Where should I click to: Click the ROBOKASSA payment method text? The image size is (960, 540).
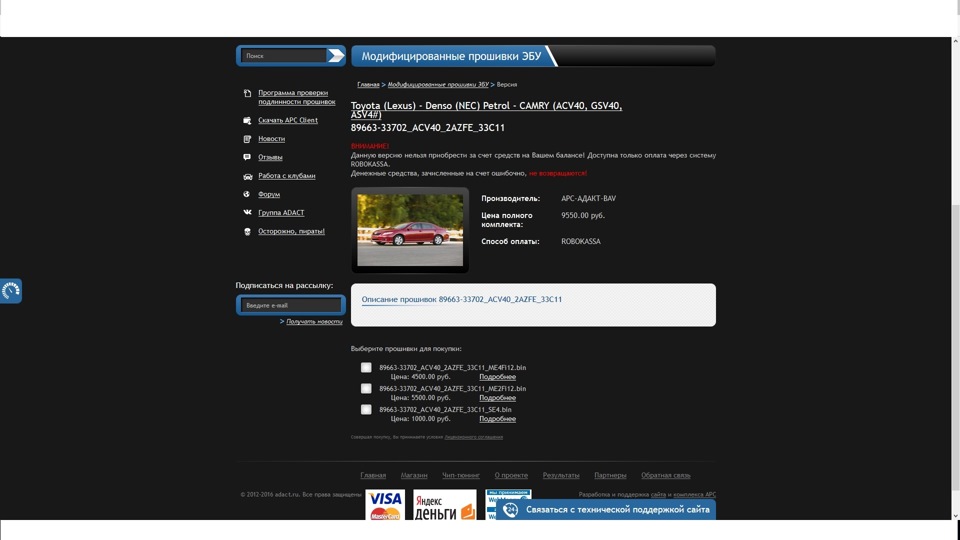click(x=581, y=241)
